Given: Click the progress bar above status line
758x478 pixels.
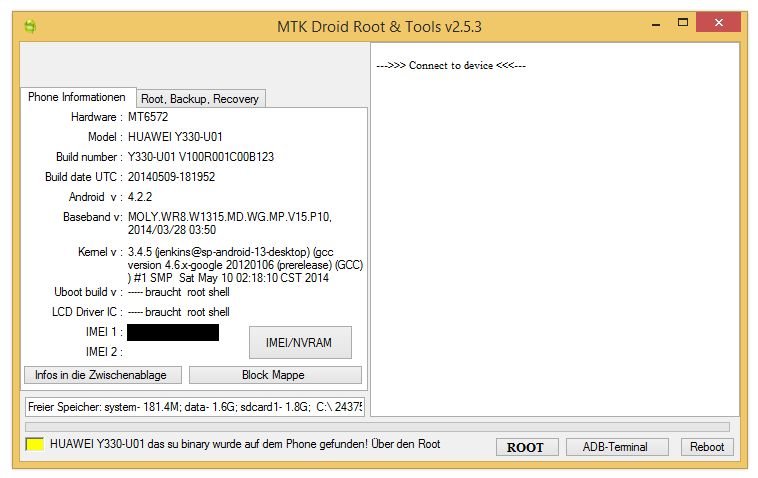Looking at the screenshot, I should (377, 427).
